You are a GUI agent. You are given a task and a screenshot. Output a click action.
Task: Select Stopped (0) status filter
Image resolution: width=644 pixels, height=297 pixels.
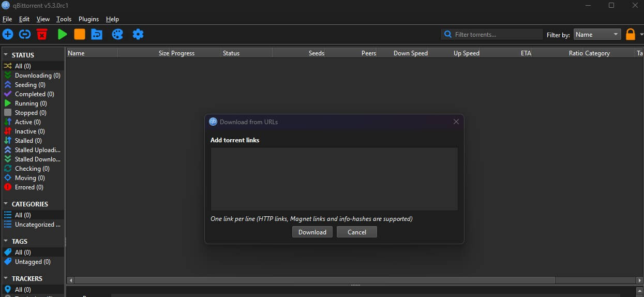[32, 113]
